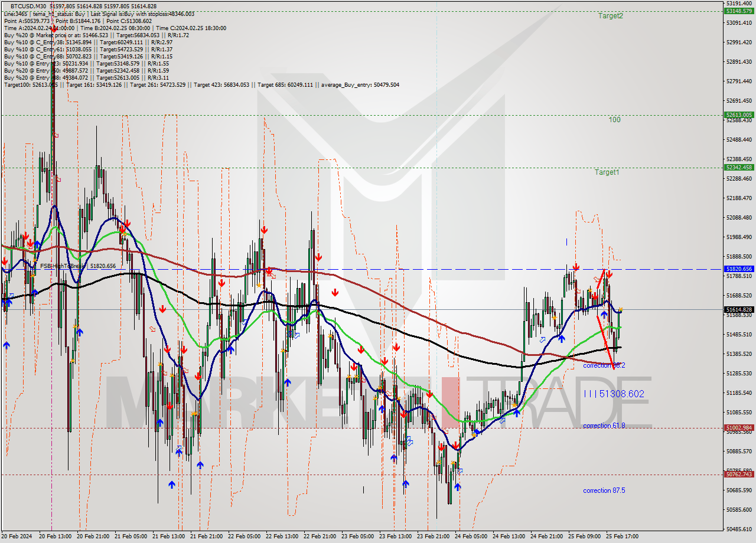The width and height of the screenshot is (756, 543).
Task: Click the 50585.600 price axis value
Action: click(x=740, y=510)
